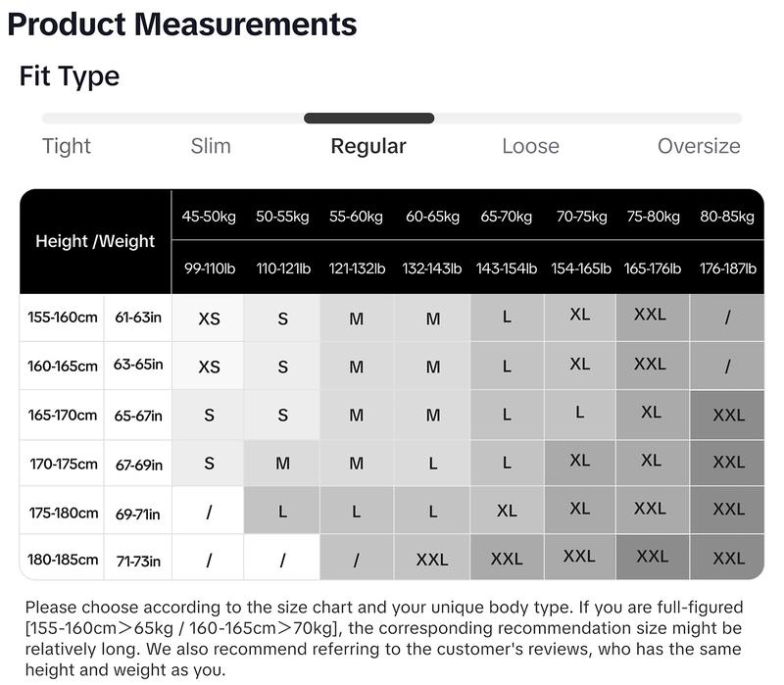Click the 155-160cm height row label
This screenshot has height=685, width=784.
click(x=63, y=318)
